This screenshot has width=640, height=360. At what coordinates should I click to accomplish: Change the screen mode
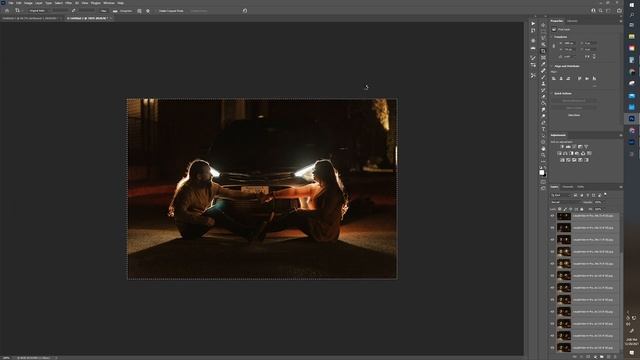pyautogui.click(x=543, y=188)
